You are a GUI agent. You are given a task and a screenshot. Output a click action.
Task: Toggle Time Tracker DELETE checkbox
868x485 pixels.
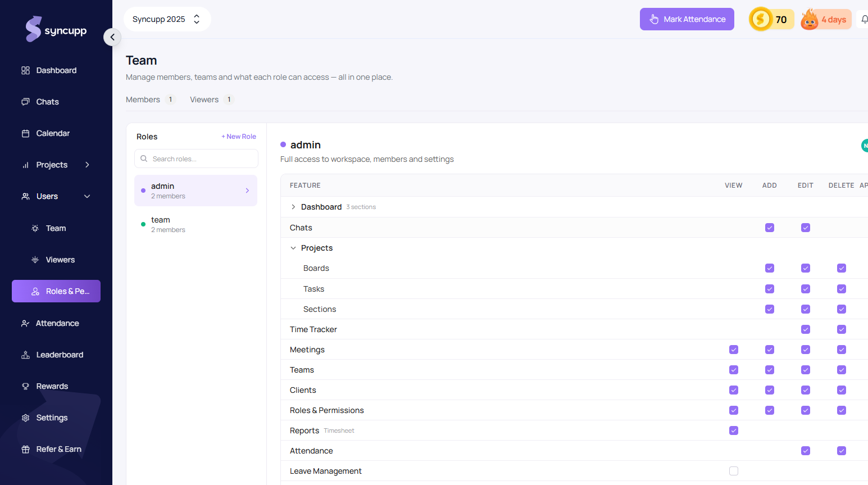pos(842,329)
